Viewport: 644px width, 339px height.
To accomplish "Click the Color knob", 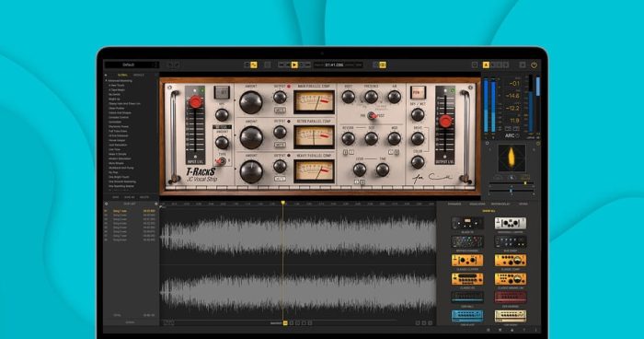I will (418, 162).
